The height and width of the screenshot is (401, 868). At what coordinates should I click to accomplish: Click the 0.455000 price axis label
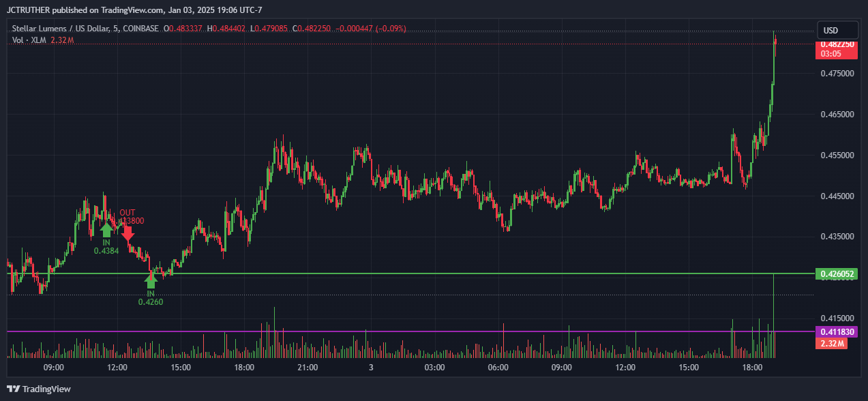point(837,155)
